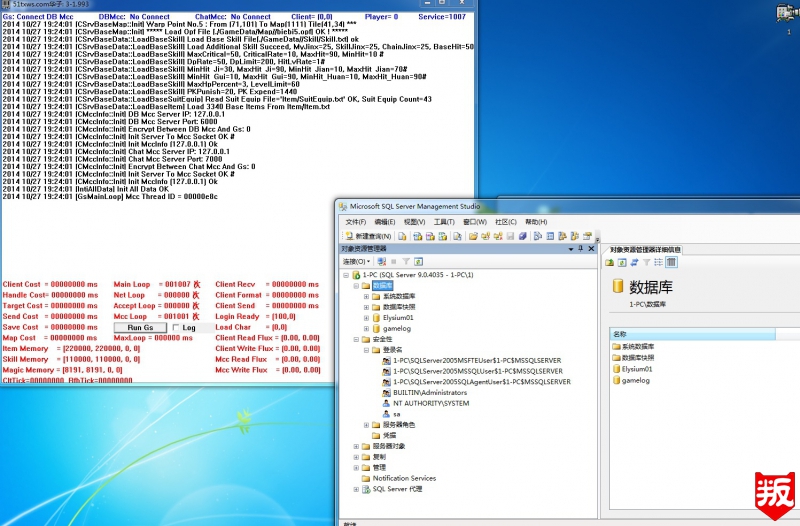Expand the 服务器角色 server roles node
The height and width of the screenshot is (526, 800).
(x=366, y=425)
